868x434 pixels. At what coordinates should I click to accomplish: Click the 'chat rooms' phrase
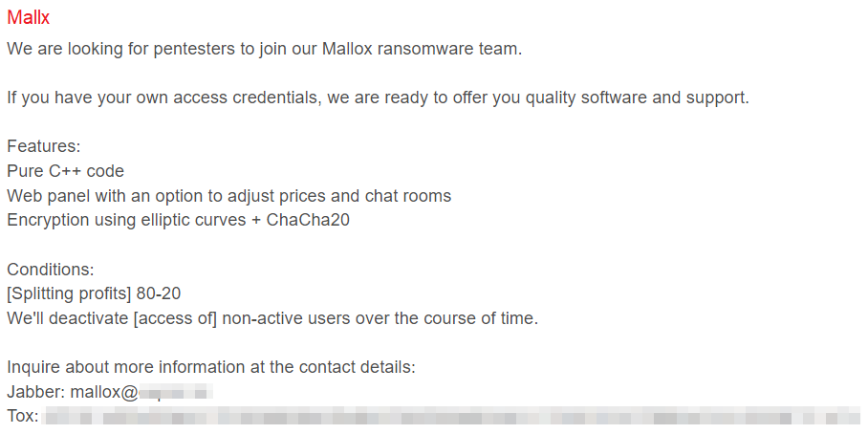tap(408, 196)
